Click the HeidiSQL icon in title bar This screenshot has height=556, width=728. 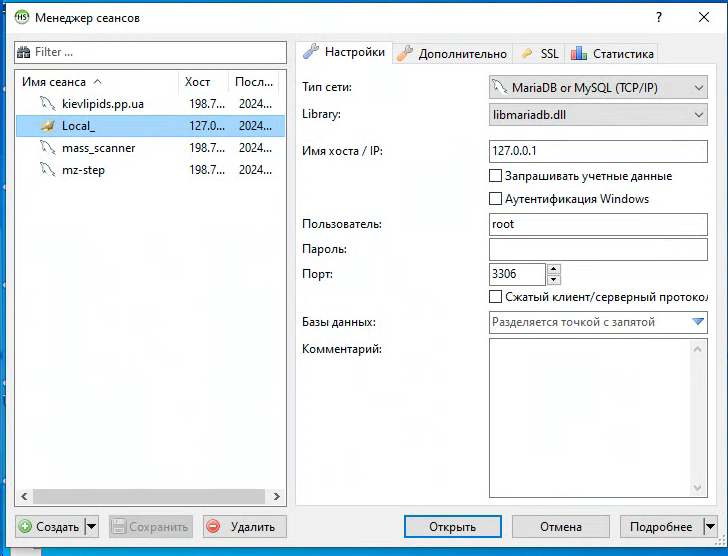click(x=21, y=17)
